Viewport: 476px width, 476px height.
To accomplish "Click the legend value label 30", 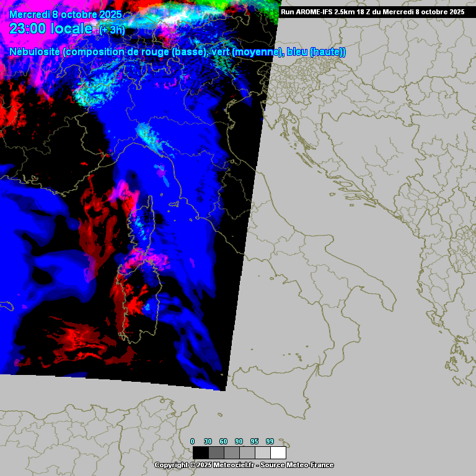I will 208,441.
